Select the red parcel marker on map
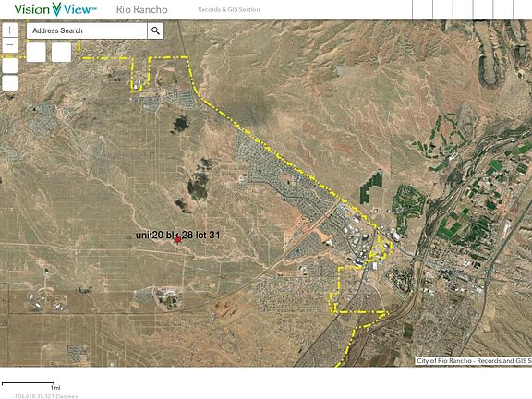This screenshot has height=399, width=532. coord(177,240)
